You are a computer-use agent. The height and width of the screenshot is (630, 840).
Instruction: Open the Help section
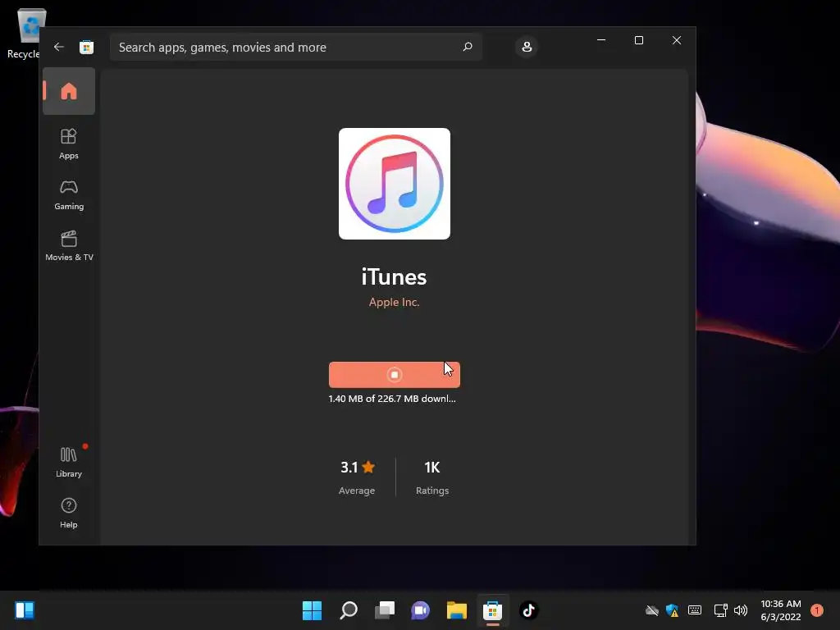tap(69, 513)
